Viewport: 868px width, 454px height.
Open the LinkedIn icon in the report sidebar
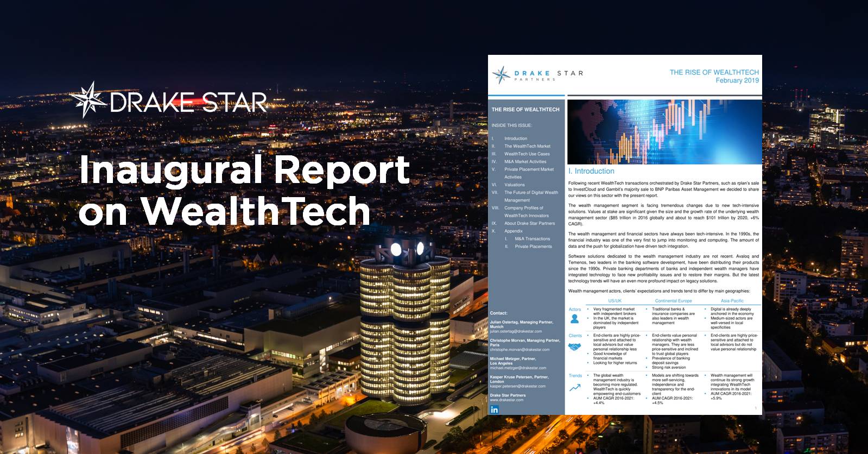coord(494,409)
